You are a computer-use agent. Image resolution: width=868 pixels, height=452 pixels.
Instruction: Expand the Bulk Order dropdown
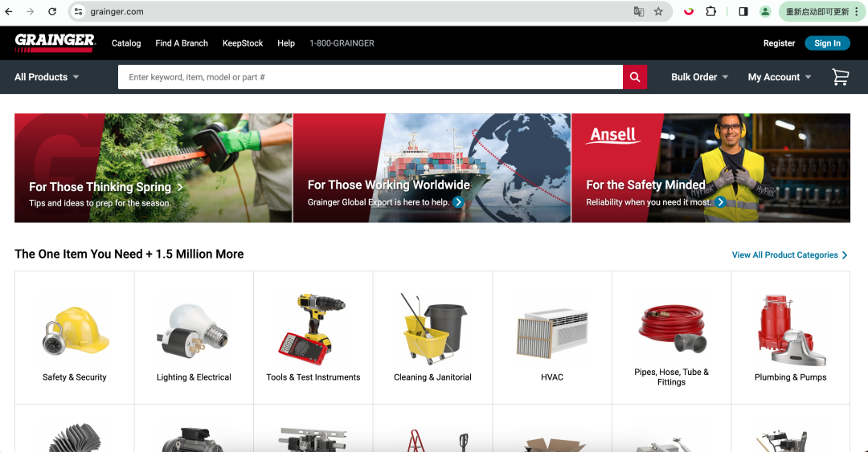coord(700,77)
